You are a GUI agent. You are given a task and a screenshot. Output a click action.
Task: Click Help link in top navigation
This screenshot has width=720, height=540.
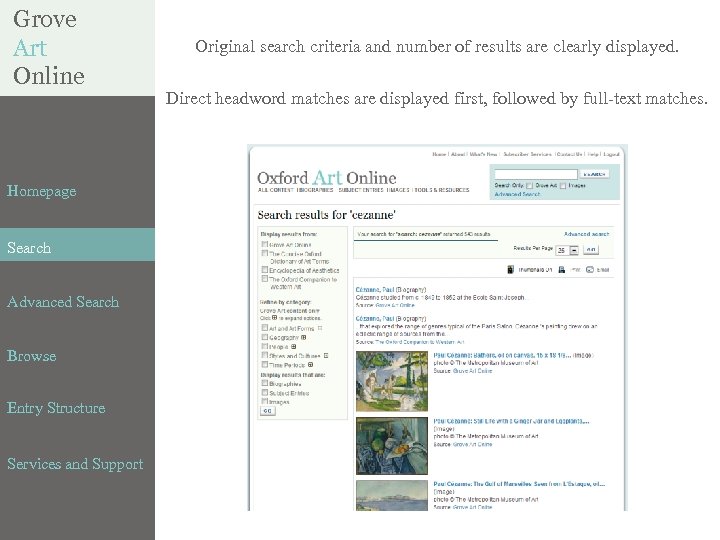point(593,154)
